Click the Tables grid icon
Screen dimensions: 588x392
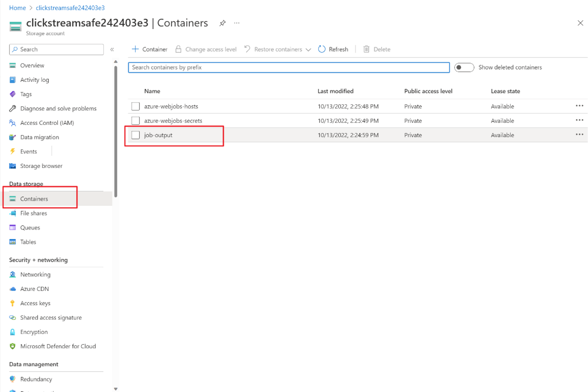point(12,242)
